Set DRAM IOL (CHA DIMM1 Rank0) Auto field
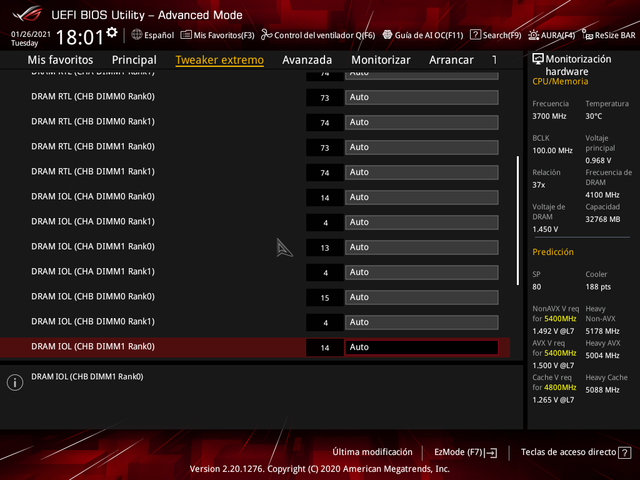 tap(422, 247)
